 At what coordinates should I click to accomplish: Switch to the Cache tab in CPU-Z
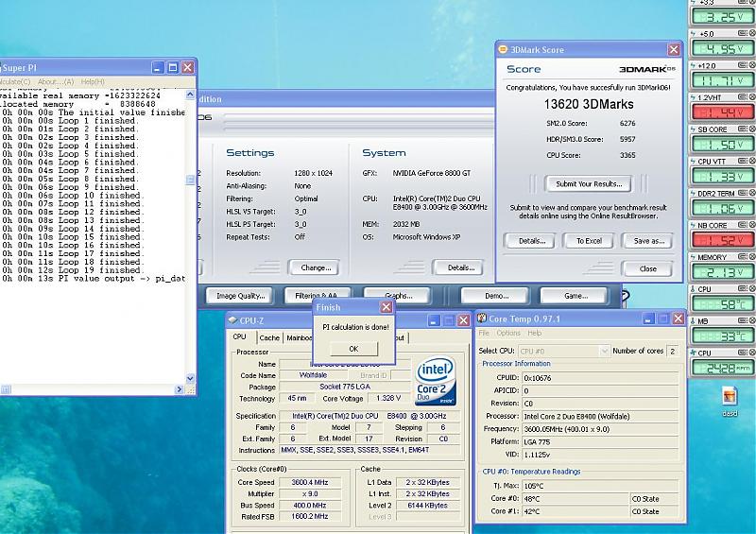(269, 337)
